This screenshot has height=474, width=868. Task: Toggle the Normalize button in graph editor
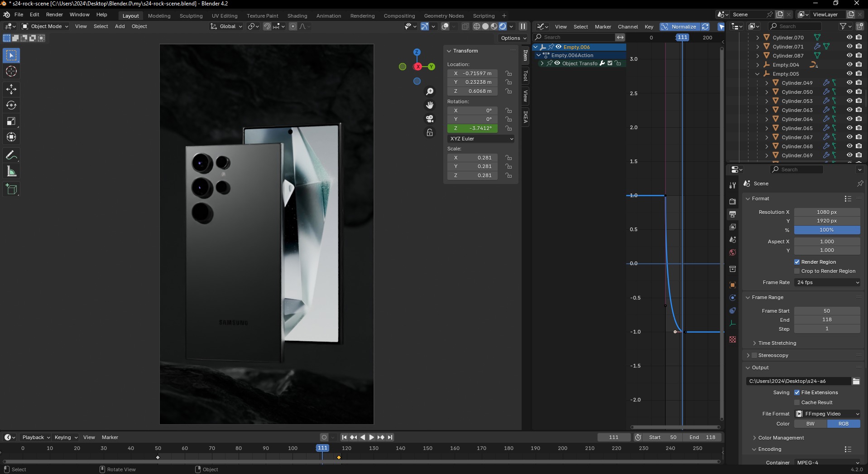click(679, 27)
